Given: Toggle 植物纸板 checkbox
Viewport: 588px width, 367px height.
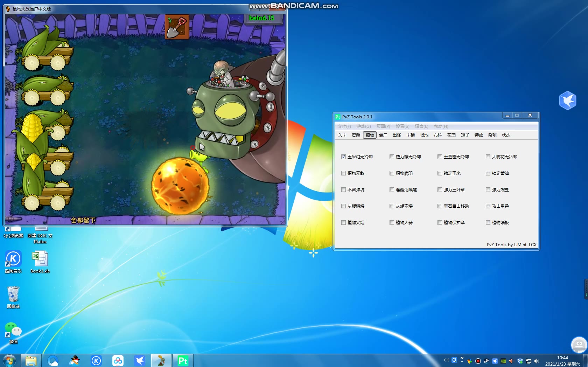Looking at the screenshot, I should pos(488,222).
